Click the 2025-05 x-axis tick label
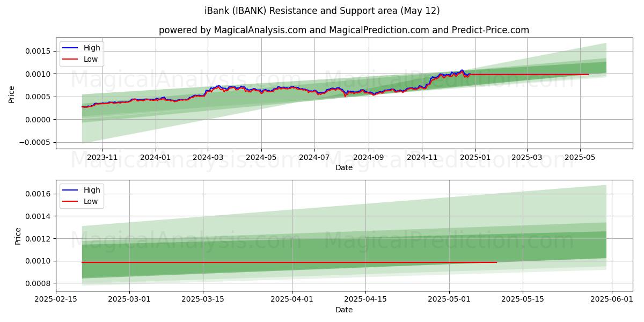The height and width of the screenshot is (322, 644). coord(580,158)
